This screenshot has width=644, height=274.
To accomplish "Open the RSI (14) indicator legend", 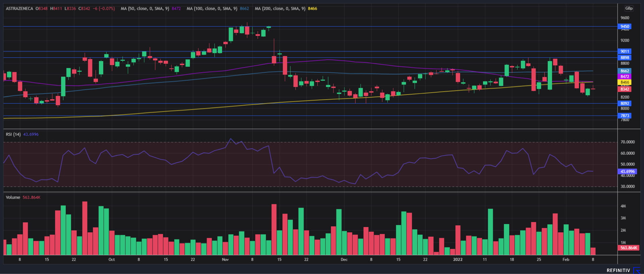I will tap(13, 134).
